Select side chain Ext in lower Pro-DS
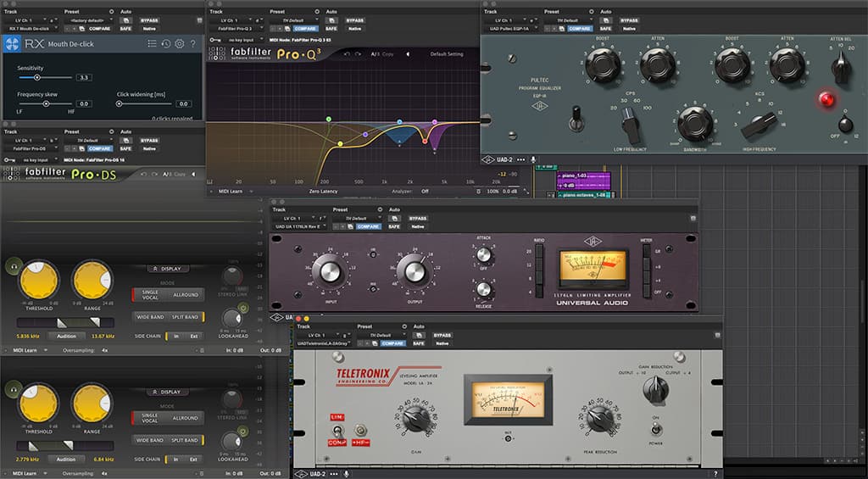The height and width of the screenshot is (479, 868). click(x=194, y=459)
